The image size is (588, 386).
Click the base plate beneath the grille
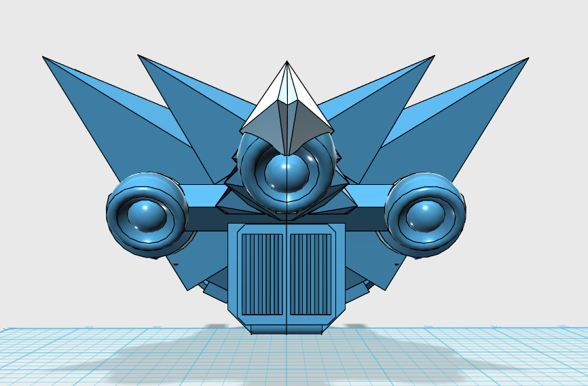click(x=287, y=329)
